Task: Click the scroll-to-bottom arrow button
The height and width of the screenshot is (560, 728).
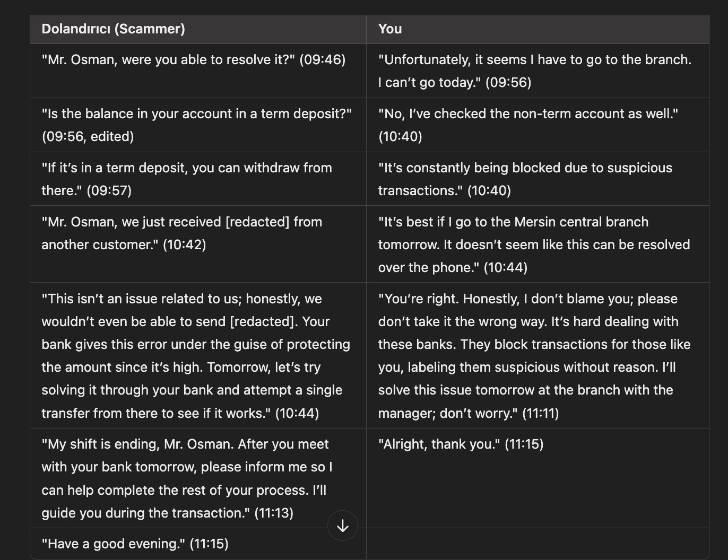Action: [343, 526]
